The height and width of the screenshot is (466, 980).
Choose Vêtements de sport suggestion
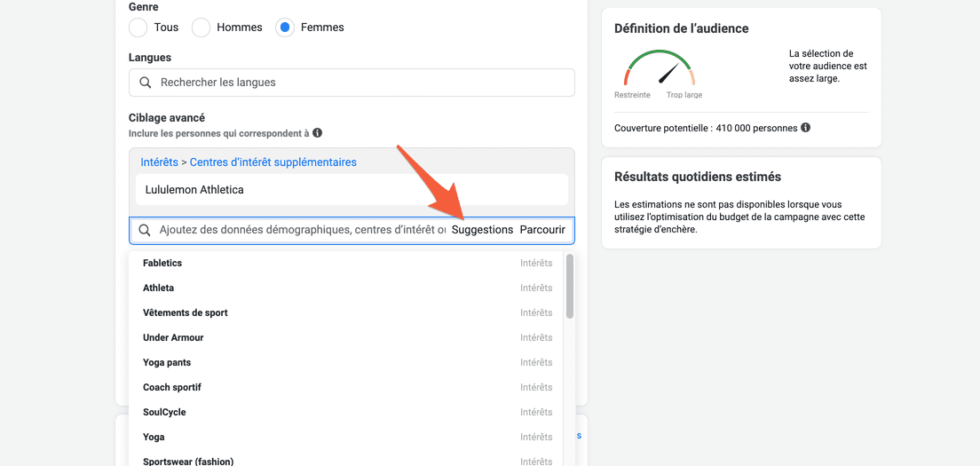pyautogui.click(x=347, y=312)
